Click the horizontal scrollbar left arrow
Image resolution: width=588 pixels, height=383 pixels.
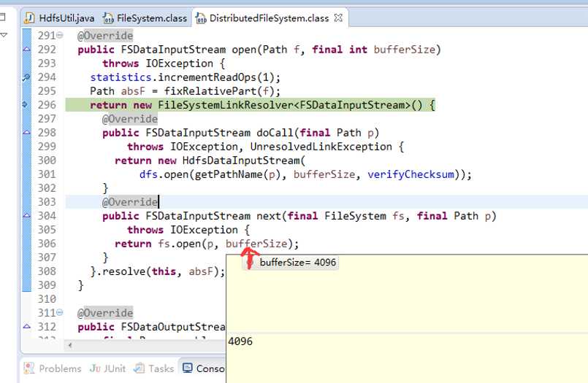[x=69, y=346]
